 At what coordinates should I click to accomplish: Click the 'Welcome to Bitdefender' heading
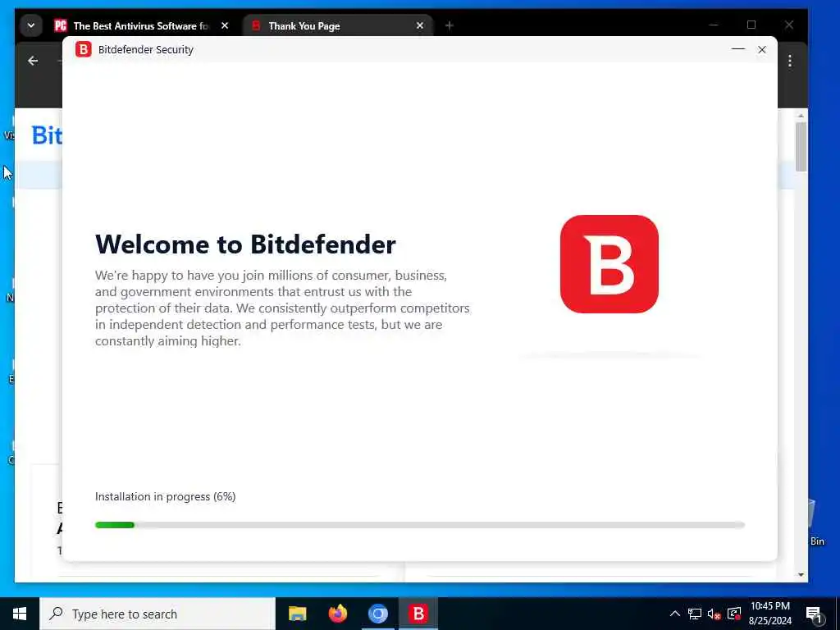click(245, 244)
